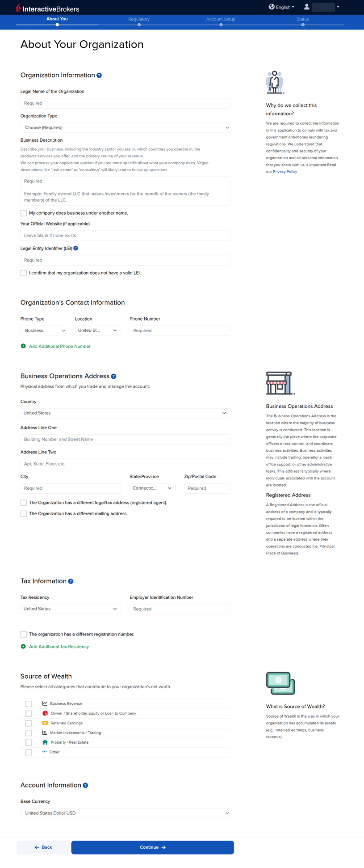Image resolution: width=364 pixels, height=868 pixels.
Task: Click the Legal Entity Identifier help icon
Action: 76,248
